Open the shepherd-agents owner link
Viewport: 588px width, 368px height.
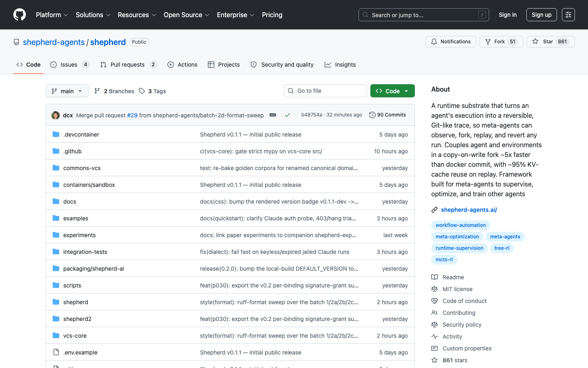[x=53, y=42]
